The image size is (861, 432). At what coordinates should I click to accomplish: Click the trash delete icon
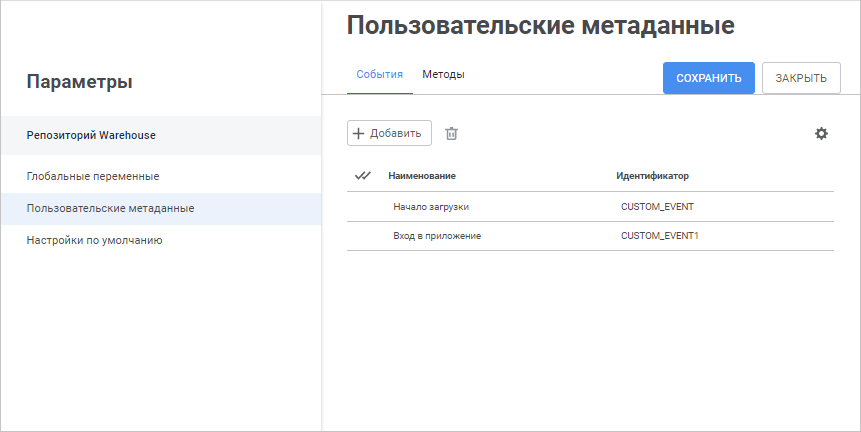coord(452,133)
